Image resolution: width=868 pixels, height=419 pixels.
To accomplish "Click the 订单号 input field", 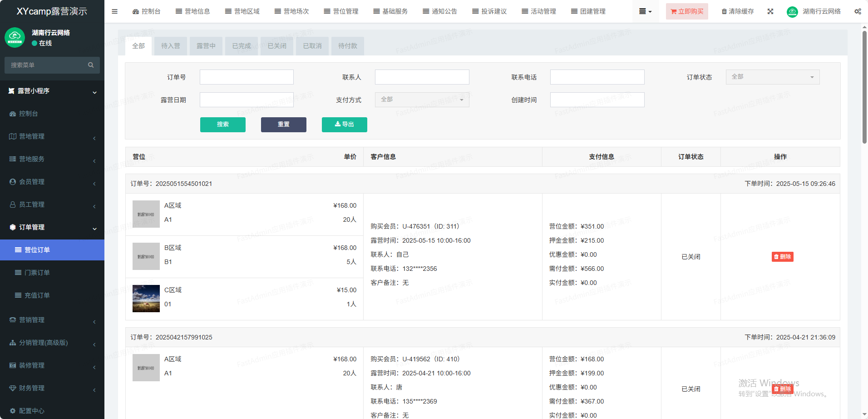I will click(x=247, y=77).
